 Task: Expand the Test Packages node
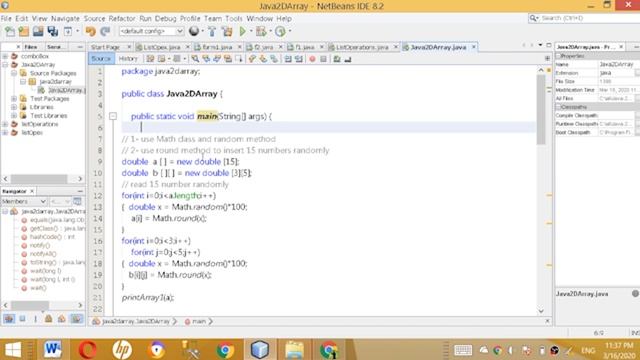(x=14, y=98)
